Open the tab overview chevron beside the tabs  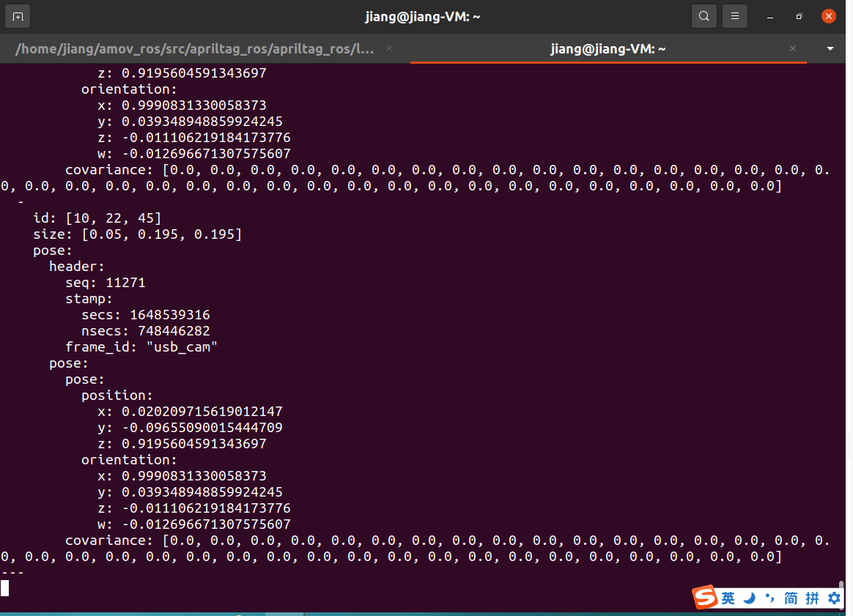830,48
